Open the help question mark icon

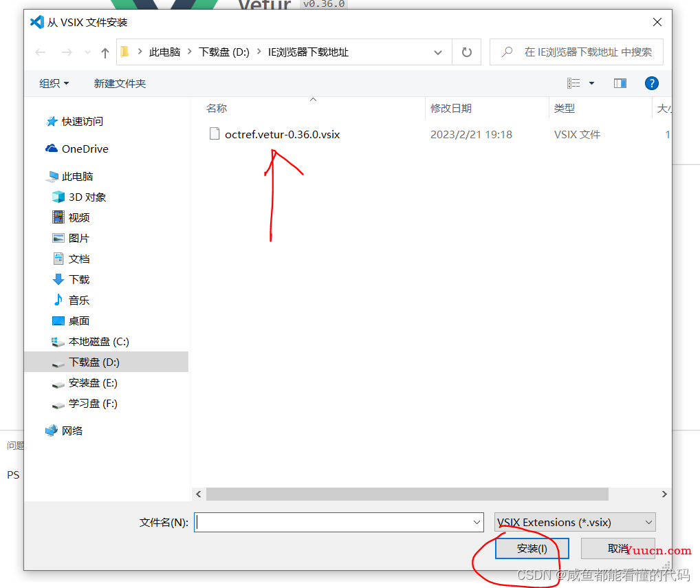click(651, 83)
